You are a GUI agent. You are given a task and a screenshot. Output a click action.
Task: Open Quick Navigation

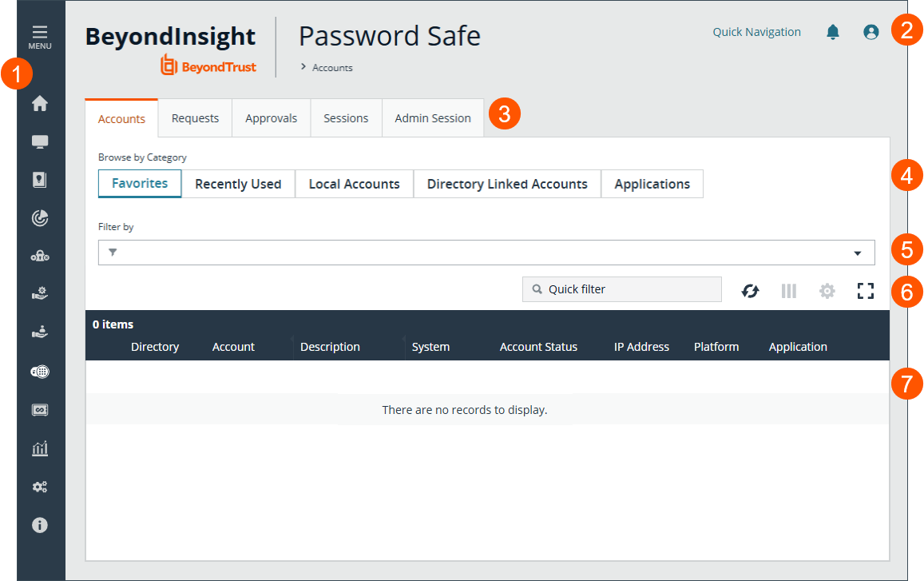(x=756, y=32)
